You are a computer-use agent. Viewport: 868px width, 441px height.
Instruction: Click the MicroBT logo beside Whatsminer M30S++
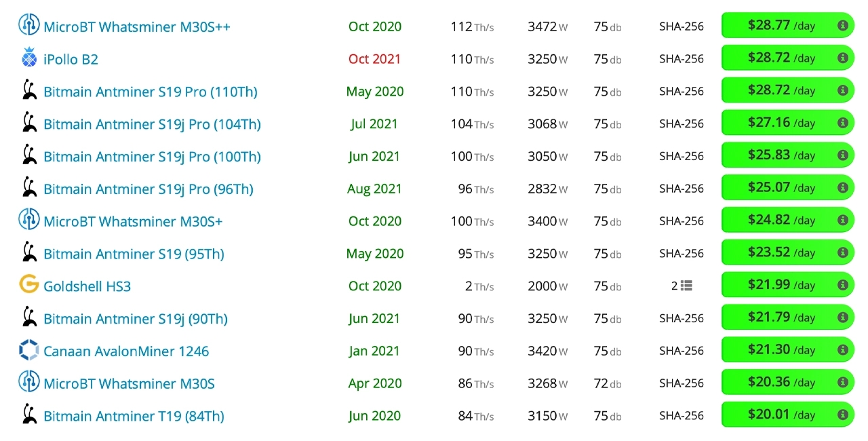coord(29,25)
